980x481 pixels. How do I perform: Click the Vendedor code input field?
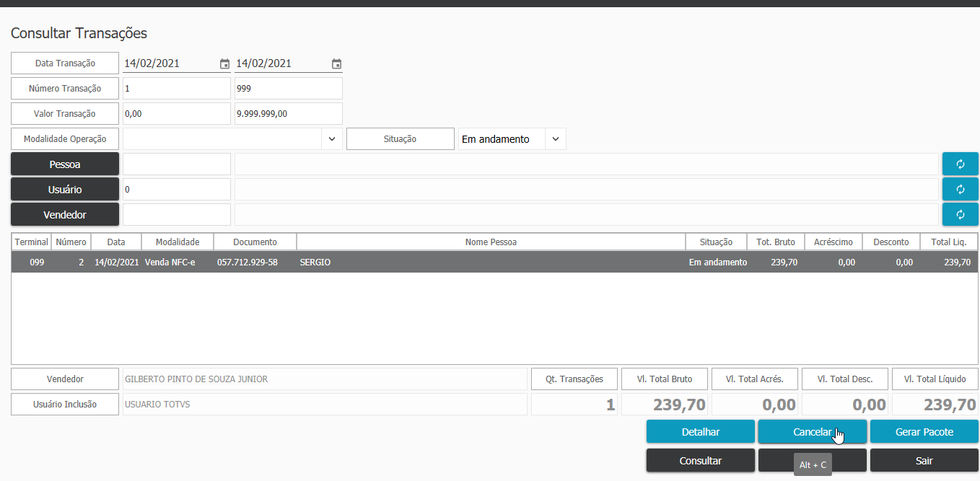[x=176, y=214]
